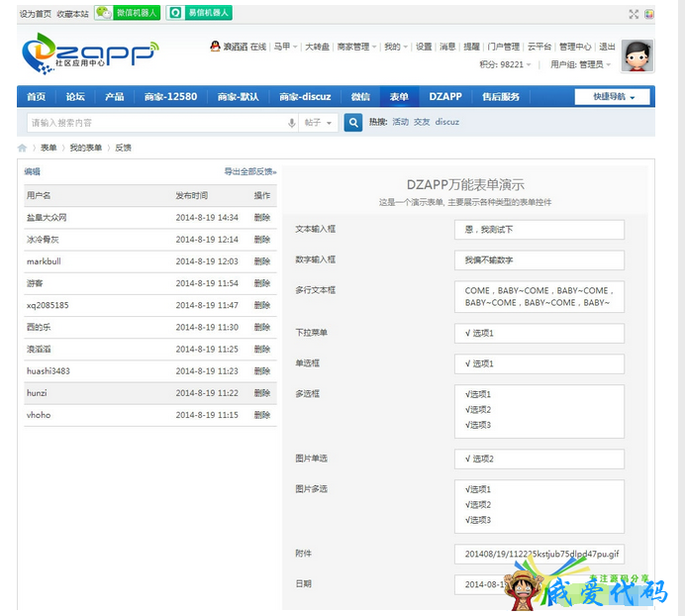
Task: Click hot search link 交友
Action: click(x=422, y=122)
